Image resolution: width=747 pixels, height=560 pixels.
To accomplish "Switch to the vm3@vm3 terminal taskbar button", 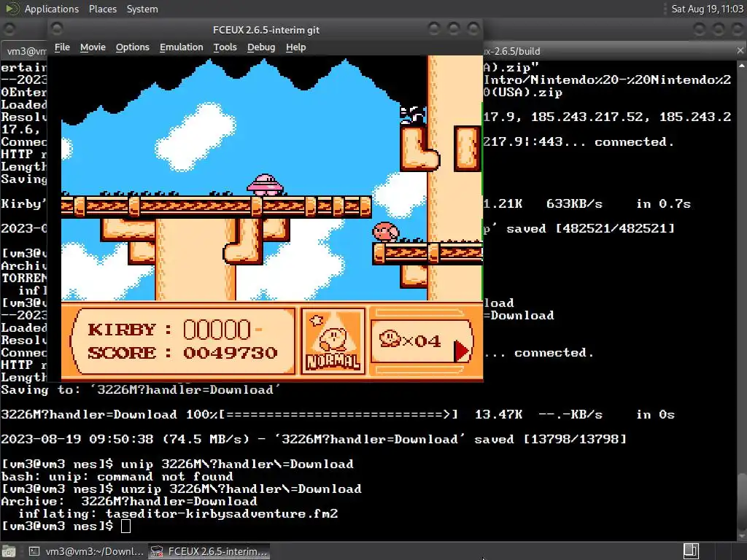I will [86, 551].
